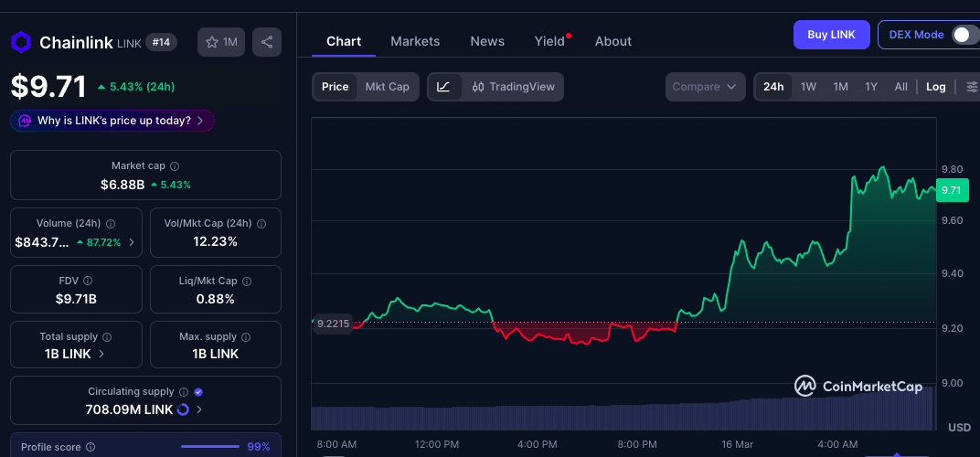The height and width of the screenshot is (457, 980).
Task: Click the #14 rank badge
Action: point(162,42)
